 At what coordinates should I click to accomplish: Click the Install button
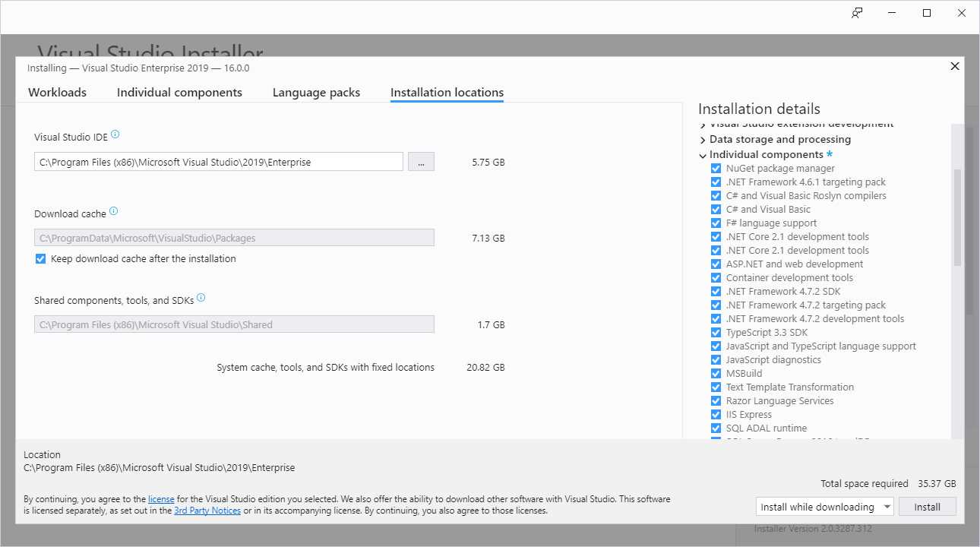927,506
